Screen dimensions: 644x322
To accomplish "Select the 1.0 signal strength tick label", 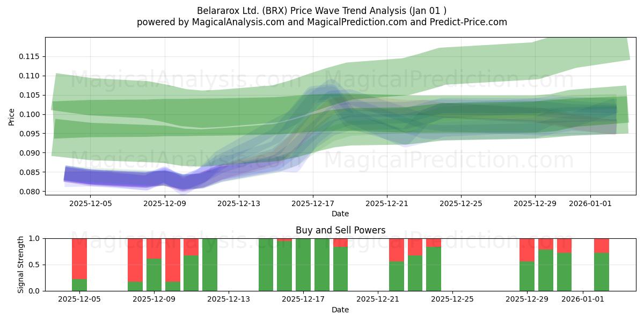I will point(35,238).
